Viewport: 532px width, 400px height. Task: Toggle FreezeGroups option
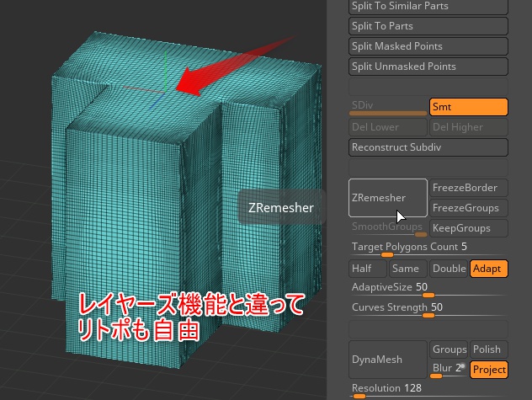pos(469,208)
